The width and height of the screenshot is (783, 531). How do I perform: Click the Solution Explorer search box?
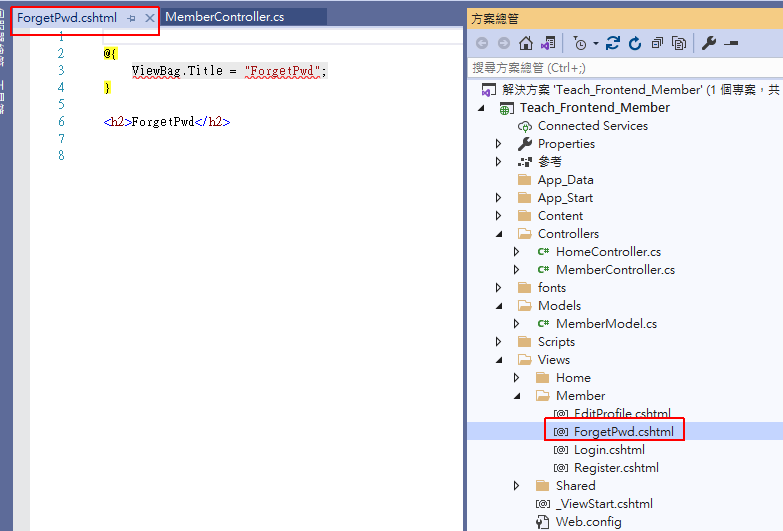point(620,68)
